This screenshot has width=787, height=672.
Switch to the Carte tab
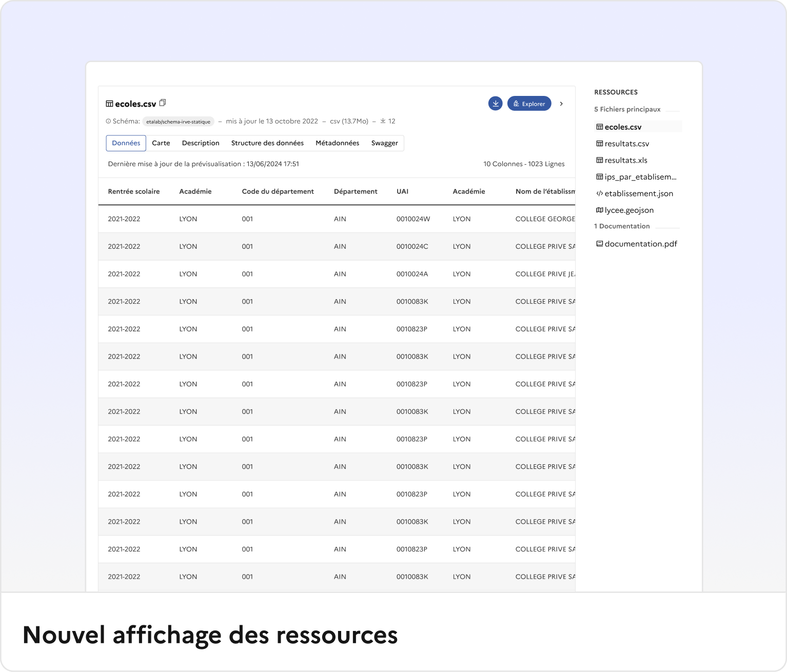161,143
